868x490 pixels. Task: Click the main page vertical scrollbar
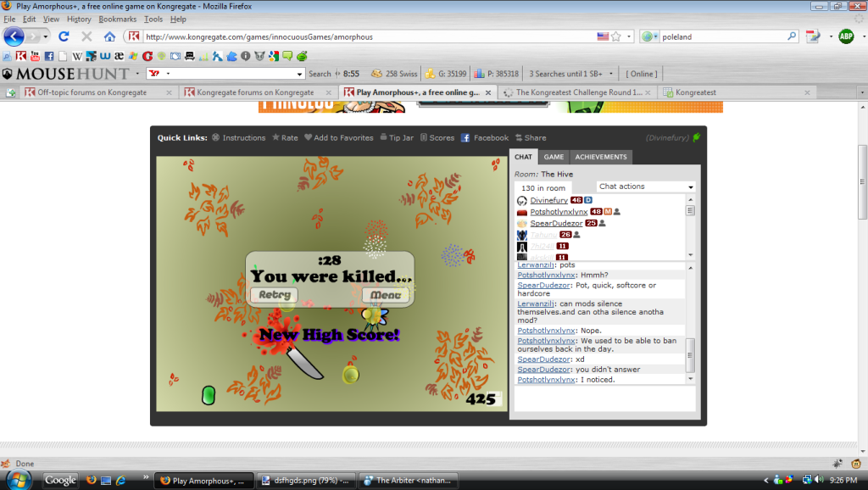pos(862,181)
